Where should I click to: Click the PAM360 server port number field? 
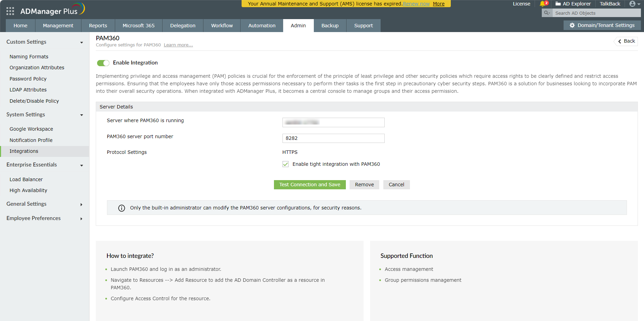[333, 138]
